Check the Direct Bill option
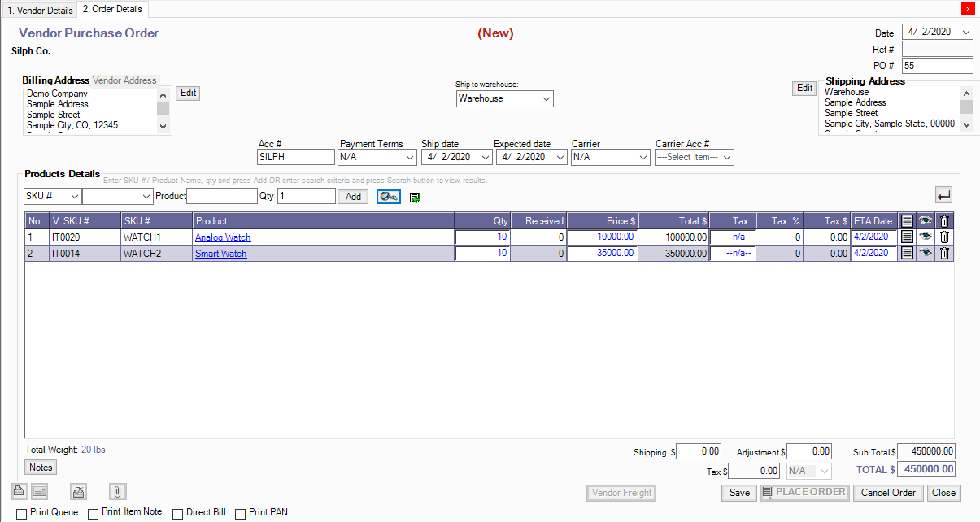The width and height of the screenshot is (980, 522). coord(178,514)
